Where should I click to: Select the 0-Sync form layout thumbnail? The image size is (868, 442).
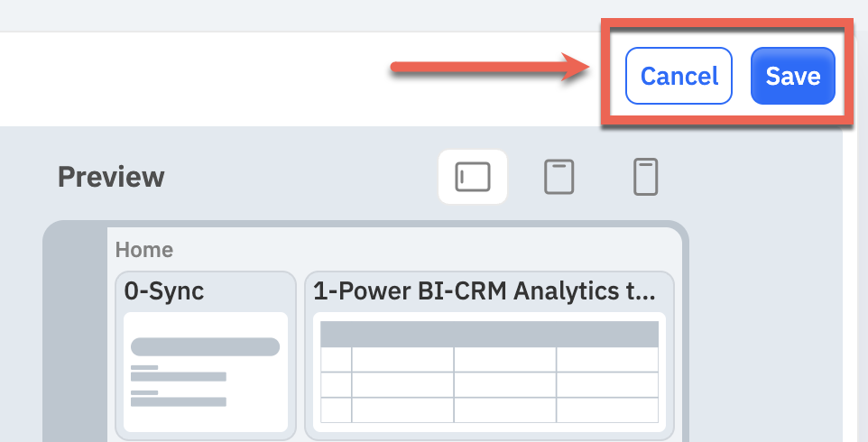tap(206, 372)
